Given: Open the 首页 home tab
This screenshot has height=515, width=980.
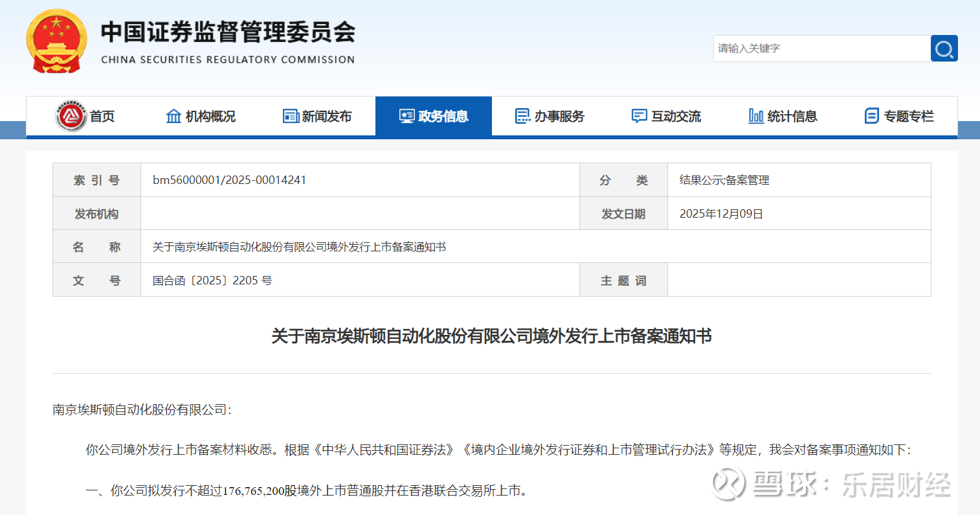Looking at the screenshot, I should click(x=84, y=116).
